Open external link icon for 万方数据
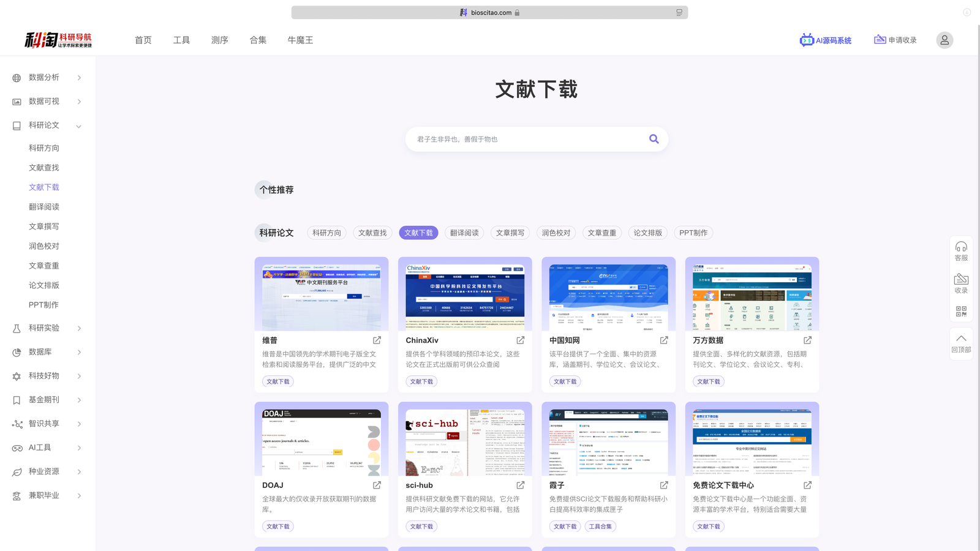This screenshot has width=980, height=551. click(807, 340)
